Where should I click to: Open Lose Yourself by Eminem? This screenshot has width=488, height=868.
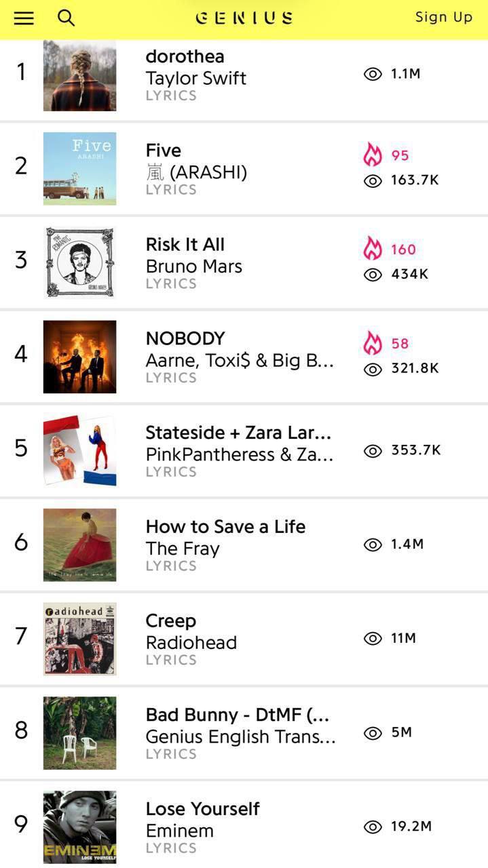click(202, 809)
